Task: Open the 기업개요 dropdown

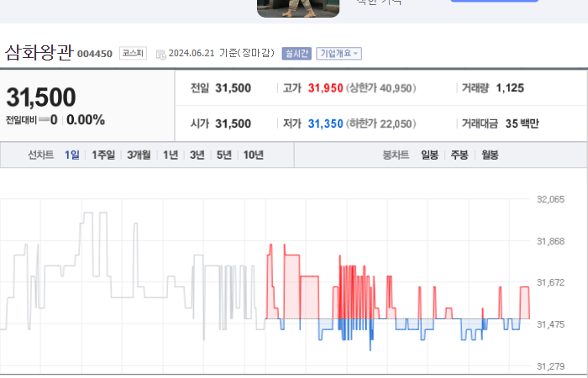Action: pyautogui.click(x=339, y=53)
